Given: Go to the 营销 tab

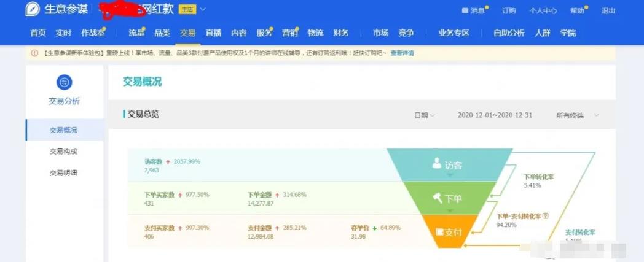Looking at the screenshot, I should pos(290,33).
